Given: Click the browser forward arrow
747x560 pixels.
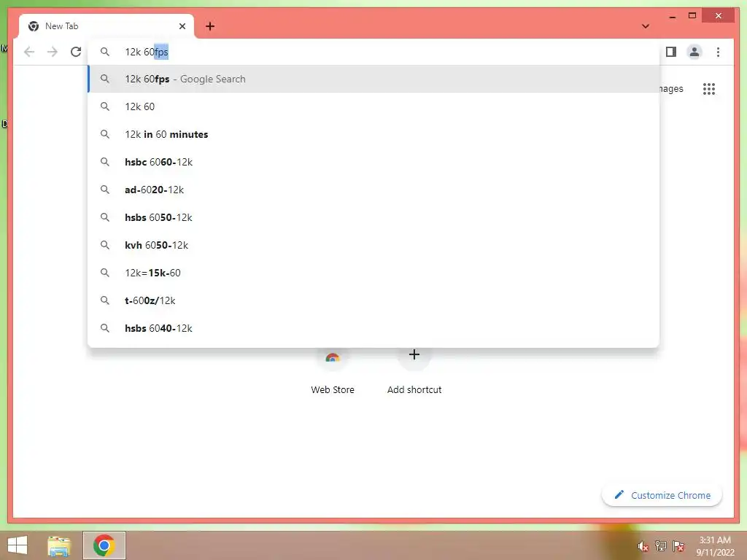Looking at the screenshot, I should [53, 52].
